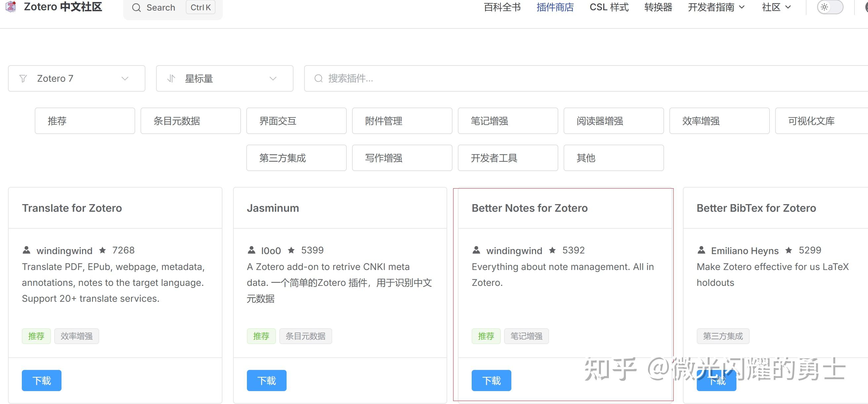Focus the 搜索插件 input field

coord(586,78)
